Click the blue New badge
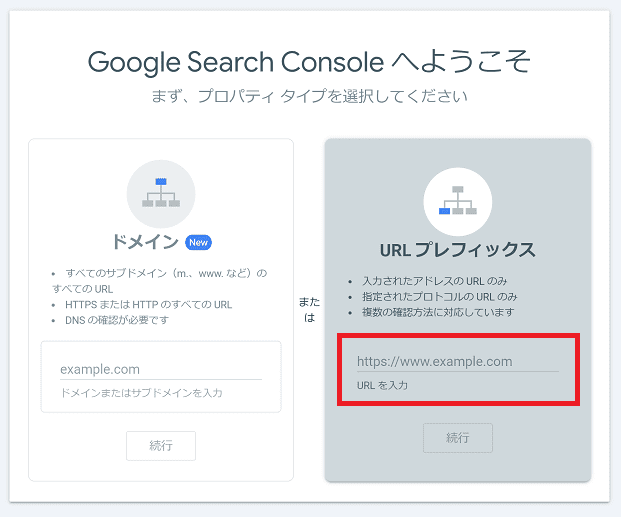The height and width of the screenshot is (517, 621). [x=199, y=242]
